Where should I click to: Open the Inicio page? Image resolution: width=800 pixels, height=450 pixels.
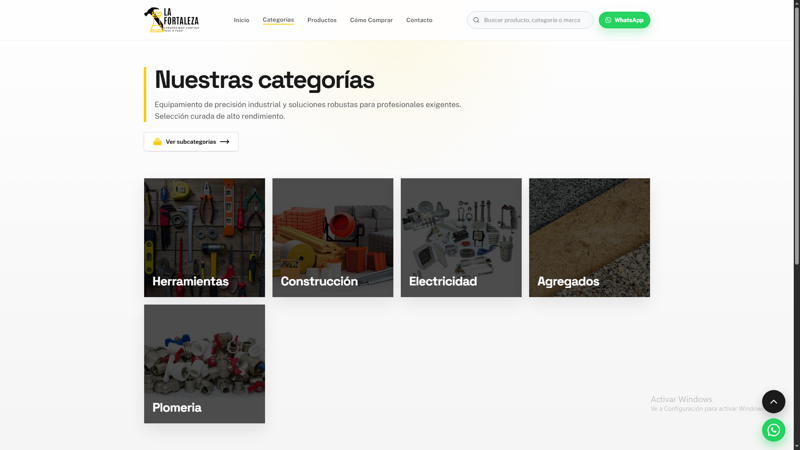click(241, 20)
